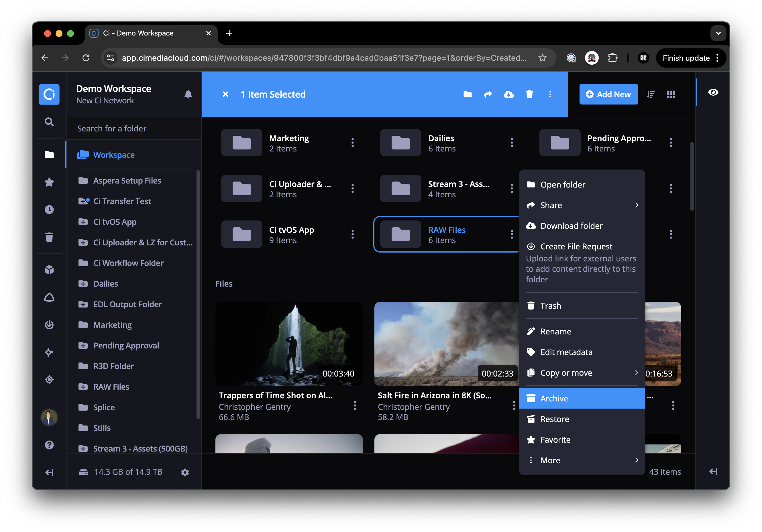762x532 pixels.
Task: Open the folders icon in left rail
Action: (x=49, y=155)
